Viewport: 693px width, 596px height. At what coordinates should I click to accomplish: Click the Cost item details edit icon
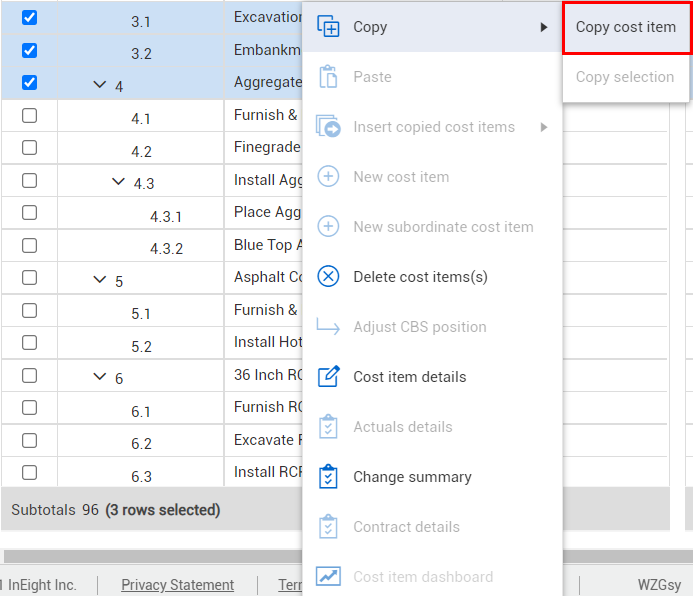(x=328, y=377)
